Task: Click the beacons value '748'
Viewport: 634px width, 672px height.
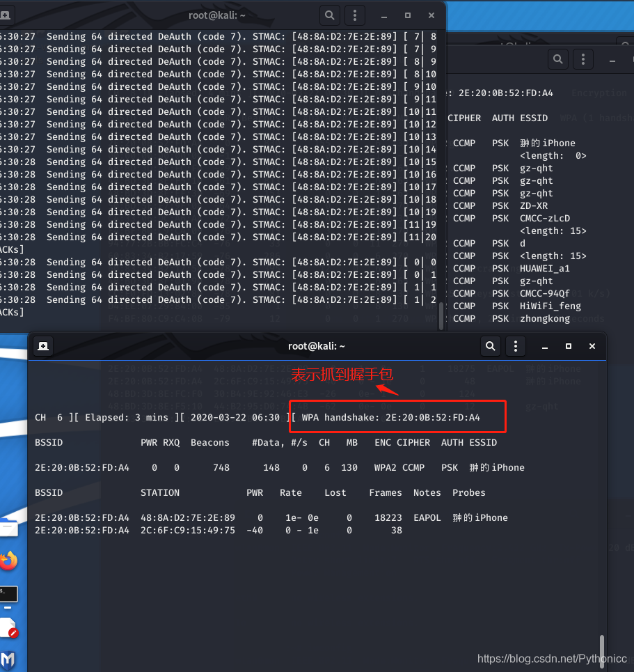Action: (x=221, y=467)
